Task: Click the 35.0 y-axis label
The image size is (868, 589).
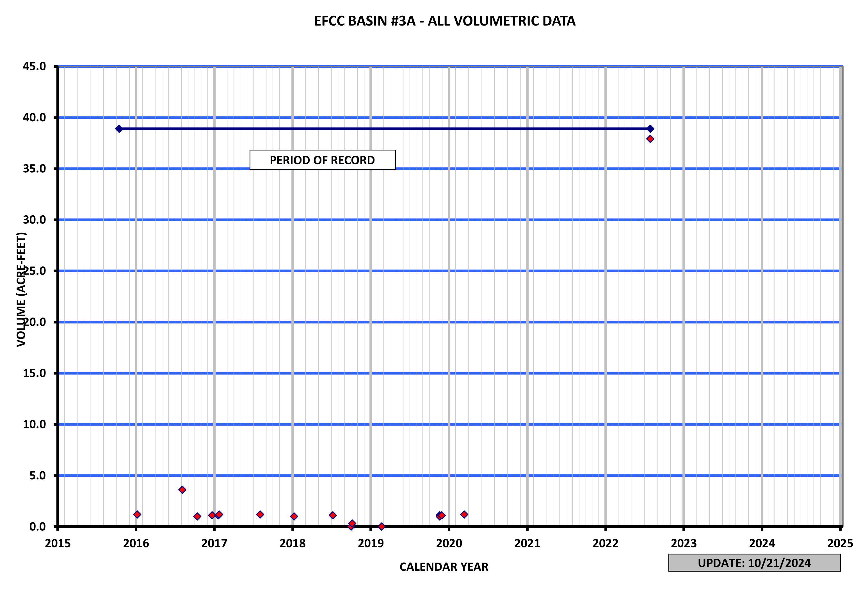Action: pyautogui.click(x=34, y=169)
